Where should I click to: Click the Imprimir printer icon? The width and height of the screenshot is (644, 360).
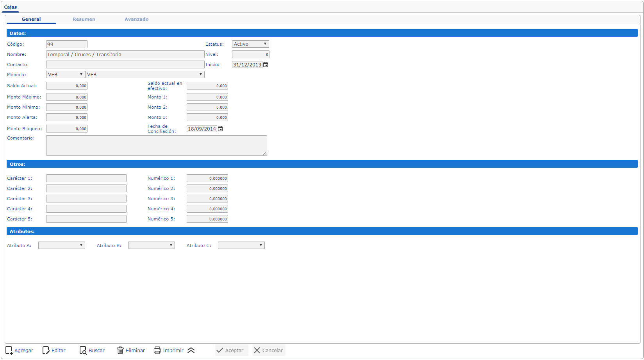(x=157, y=351)
